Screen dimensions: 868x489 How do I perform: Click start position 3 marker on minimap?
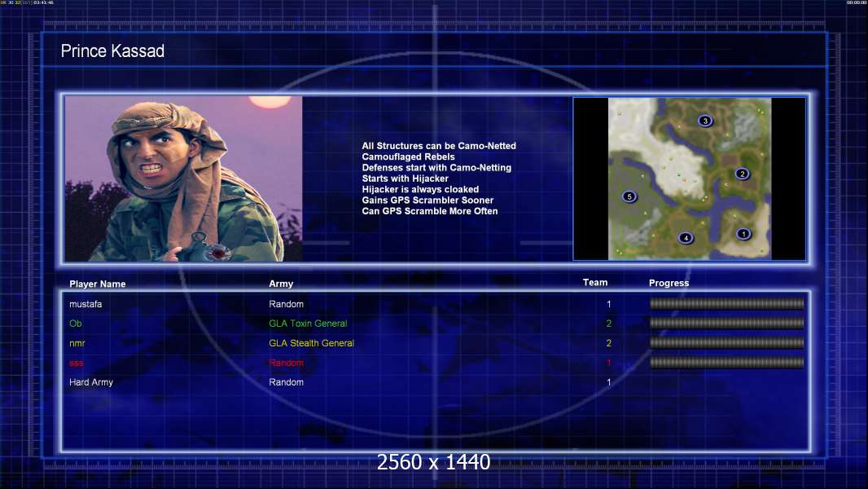[704, 121]
